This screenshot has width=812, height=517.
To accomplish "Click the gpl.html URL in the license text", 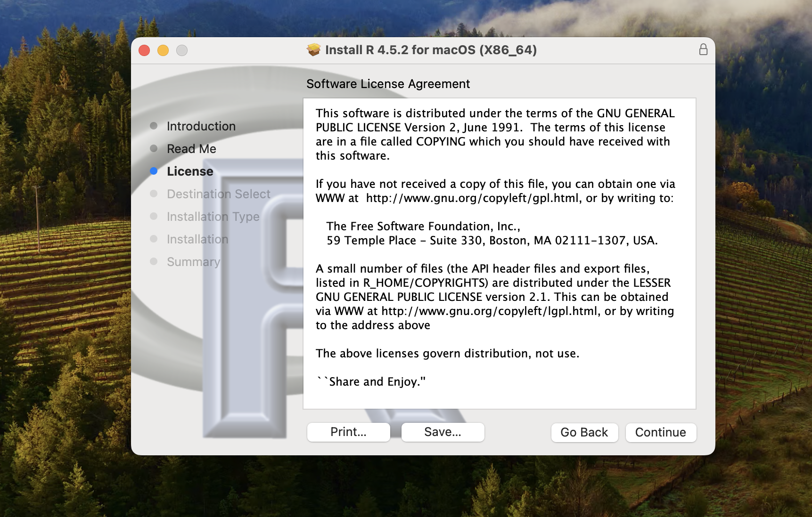I will [x=472, y=198].
